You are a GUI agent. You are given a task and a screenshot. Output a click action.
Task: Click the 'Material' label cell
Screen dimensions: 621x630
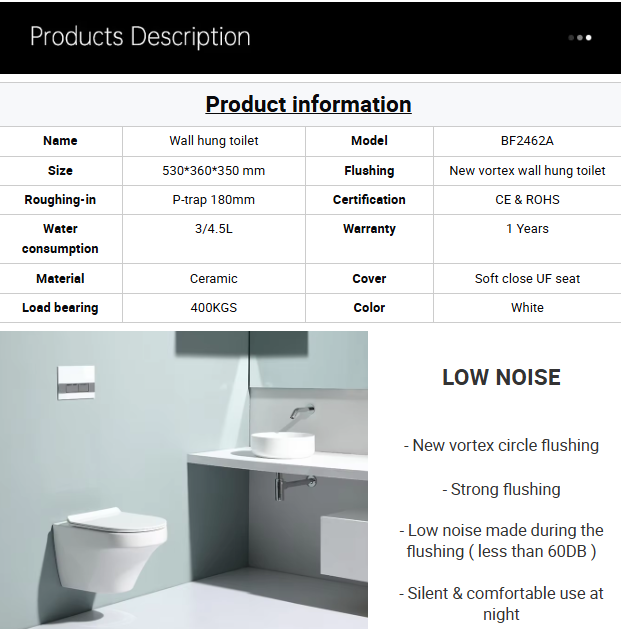(x=61, y=278)
